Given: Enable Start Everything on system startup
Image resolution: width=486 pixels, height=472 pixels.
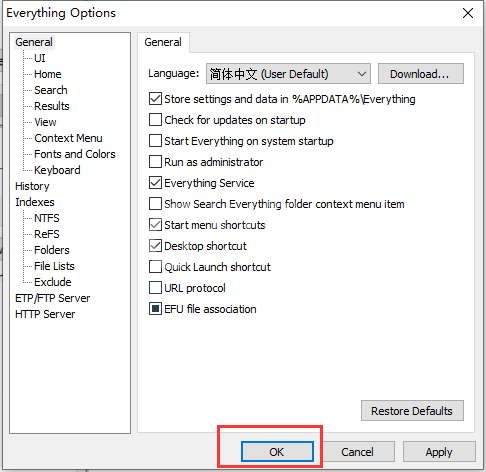Looking at the screenshot, I should [x=155, y=141].
